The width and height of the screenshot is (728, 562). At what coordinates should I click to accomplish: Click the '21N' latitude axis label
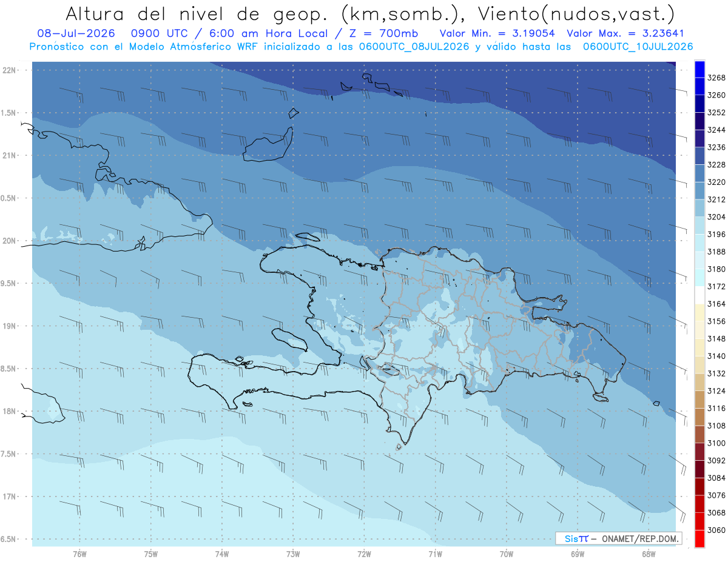coord(9,156)
